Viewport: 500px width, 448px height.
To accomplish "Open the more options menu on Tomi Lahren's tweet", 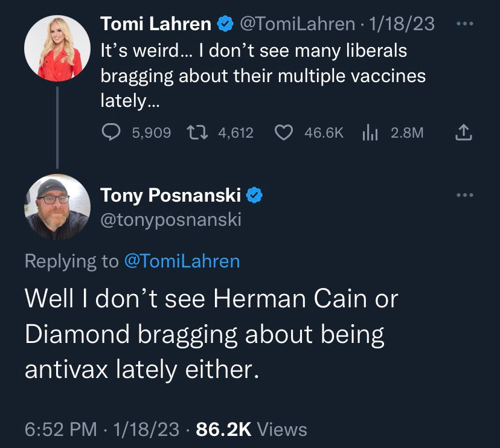I will pos(464,24).
